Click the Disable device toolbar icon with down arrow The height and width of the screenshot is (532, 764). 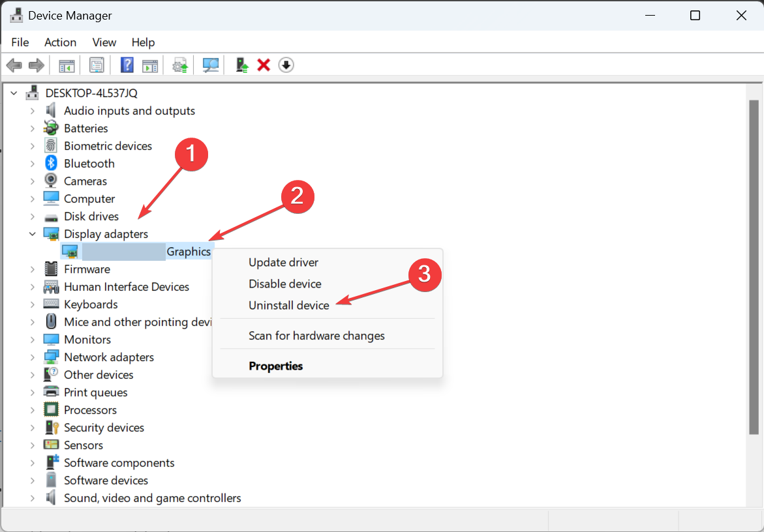[x=286, y=65]
